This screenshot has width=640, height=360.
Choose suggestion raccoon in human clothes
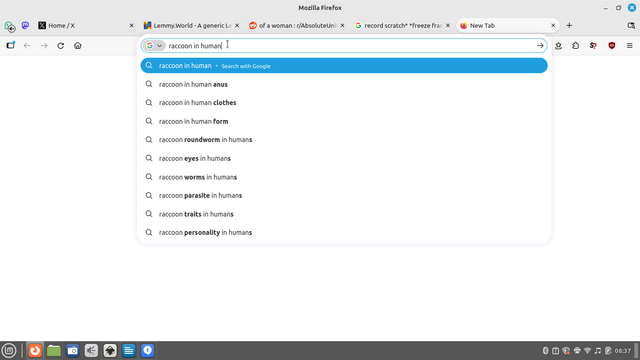click(344, 102)
